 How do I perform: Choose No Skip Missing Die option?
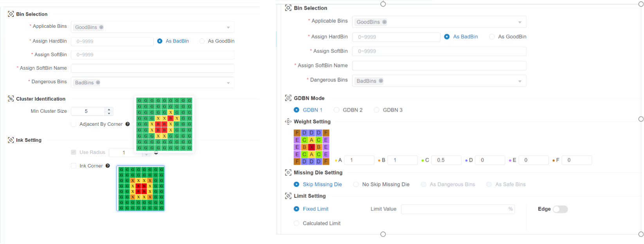[356, 184]
